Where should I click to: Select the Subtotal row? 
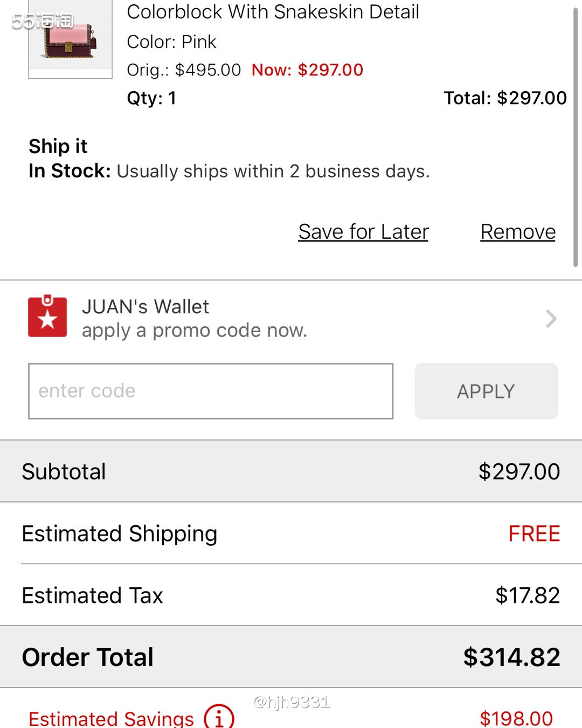click(x=291, y=471)
